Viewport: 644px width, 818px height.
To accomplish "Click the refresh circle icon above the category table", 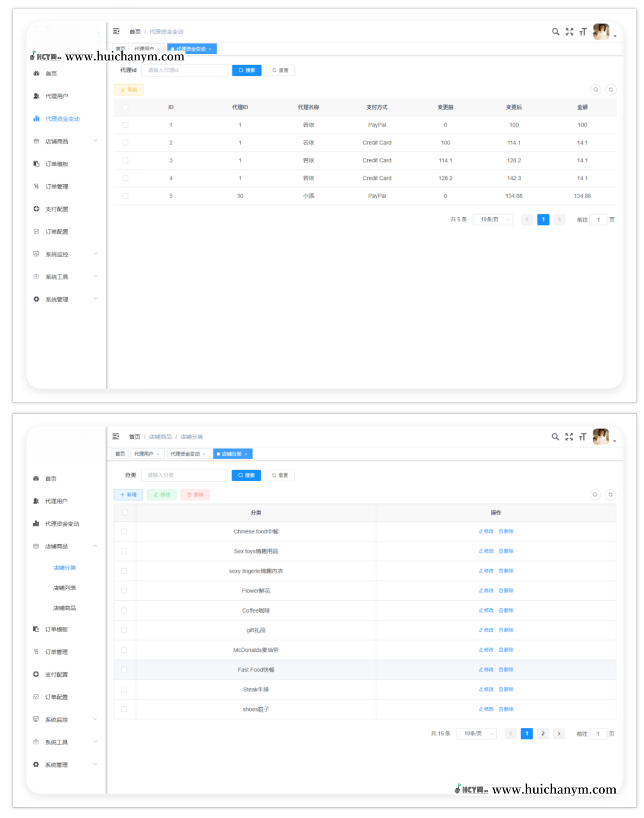I will pyautogui.click(x=610, y=495).
